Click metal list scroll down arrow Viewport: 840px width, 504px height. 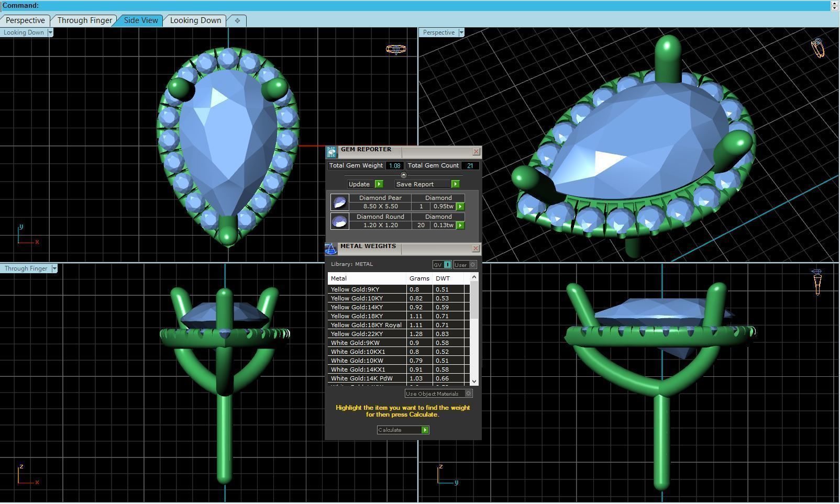coord(474,382)
